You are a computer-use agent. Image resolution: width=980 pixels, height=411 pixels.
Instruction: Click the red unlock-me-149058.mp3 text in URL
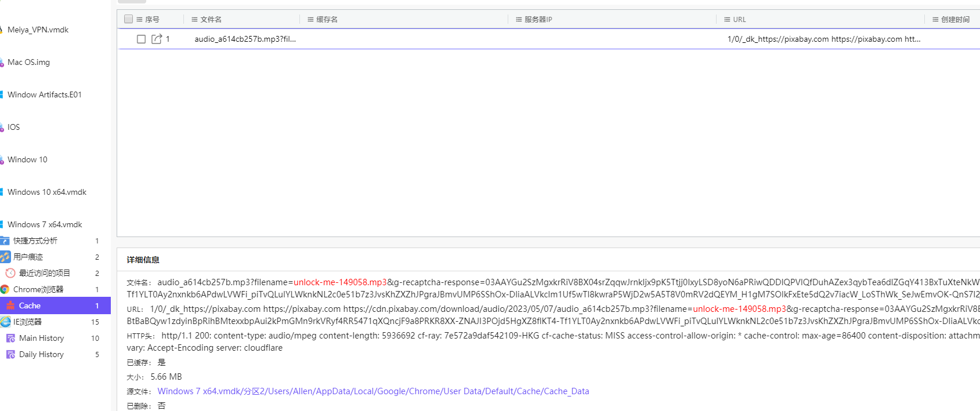click(739, 309)
